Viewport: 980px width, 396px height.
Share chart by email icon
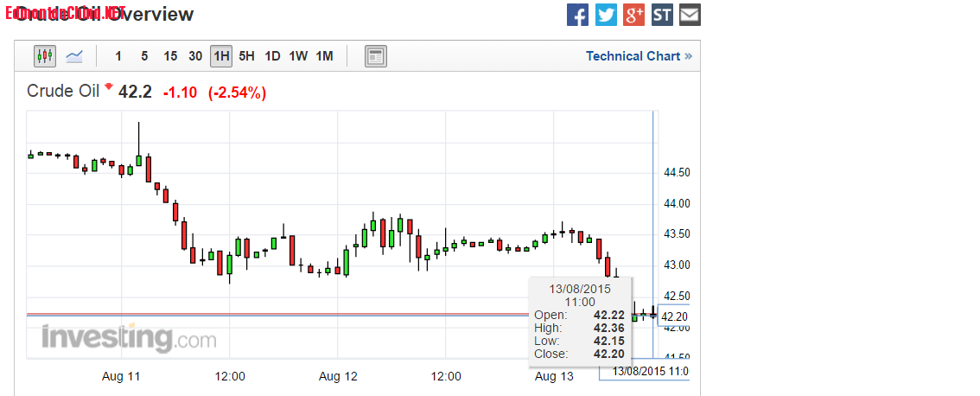[x=690, y=15]
